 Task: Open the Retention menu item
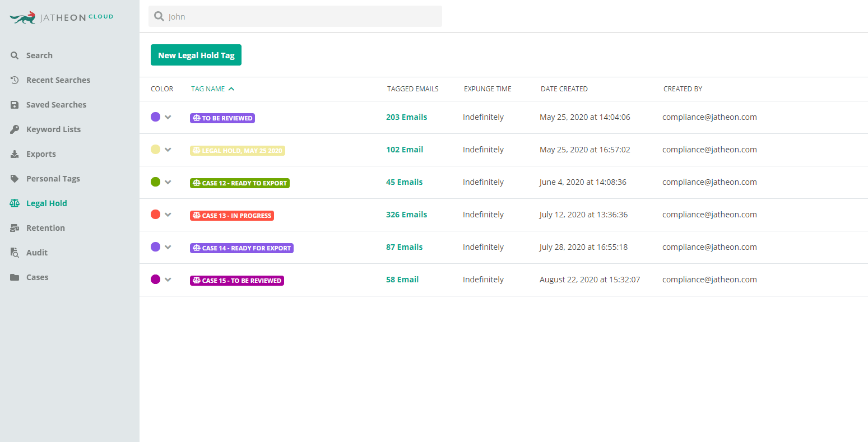click(x=45, y=228)
